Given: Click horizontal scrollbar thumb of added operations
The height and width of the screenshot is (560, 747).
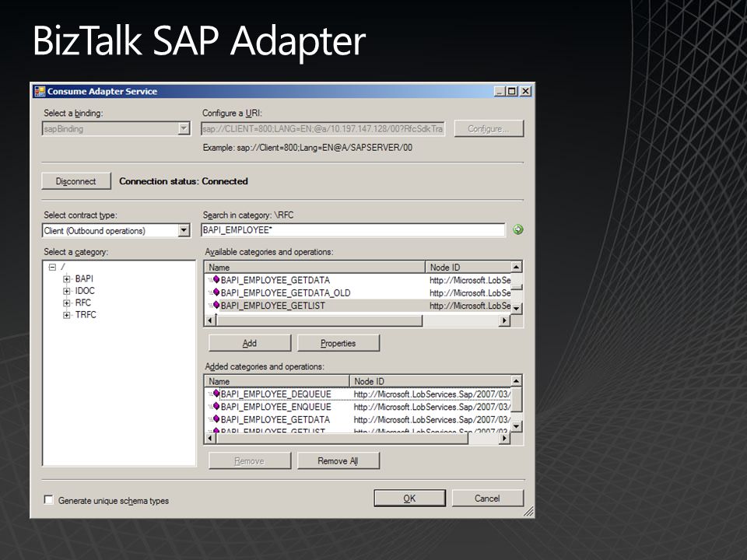Looking at the screenshot, I should (x=342, y=438).
